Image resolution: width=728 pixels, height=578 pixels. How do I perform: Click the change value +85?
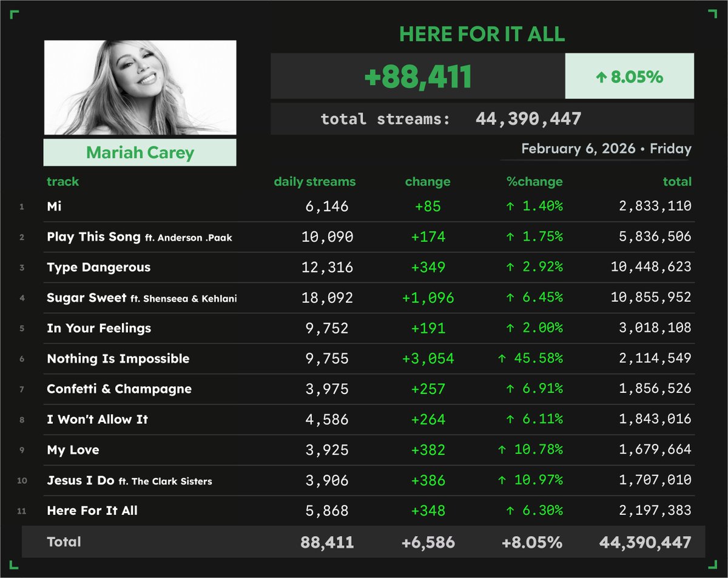point(428,206)
